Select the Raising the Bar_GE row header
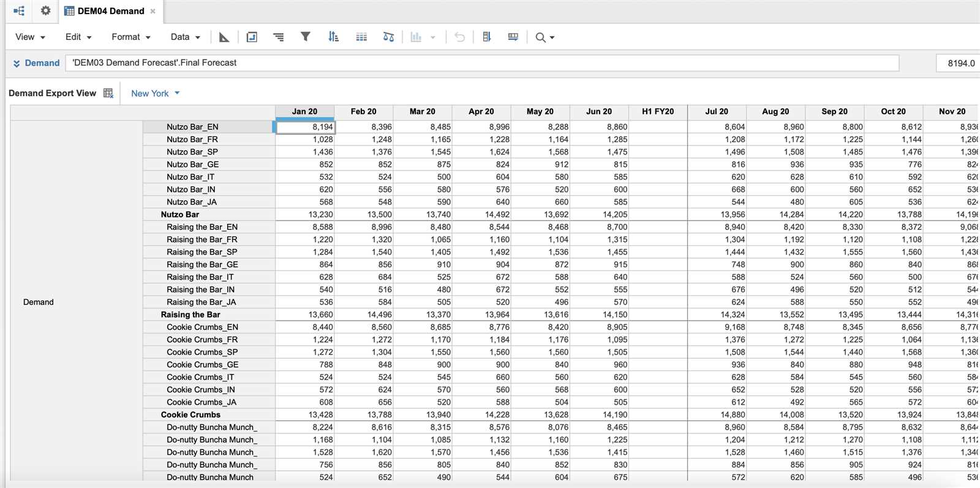Screen dimensions: 980x488 coord(209,264)
